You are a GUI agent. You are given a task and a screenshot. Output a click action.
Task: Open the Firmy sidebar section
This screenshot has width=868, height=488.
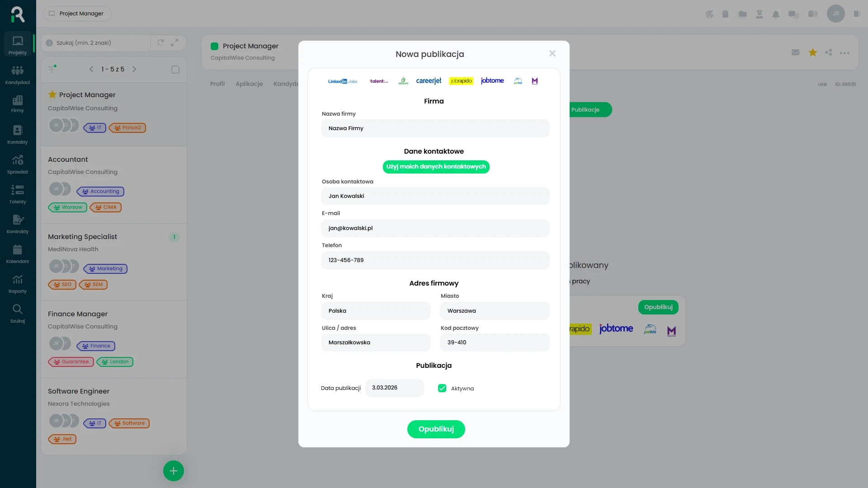18,104
